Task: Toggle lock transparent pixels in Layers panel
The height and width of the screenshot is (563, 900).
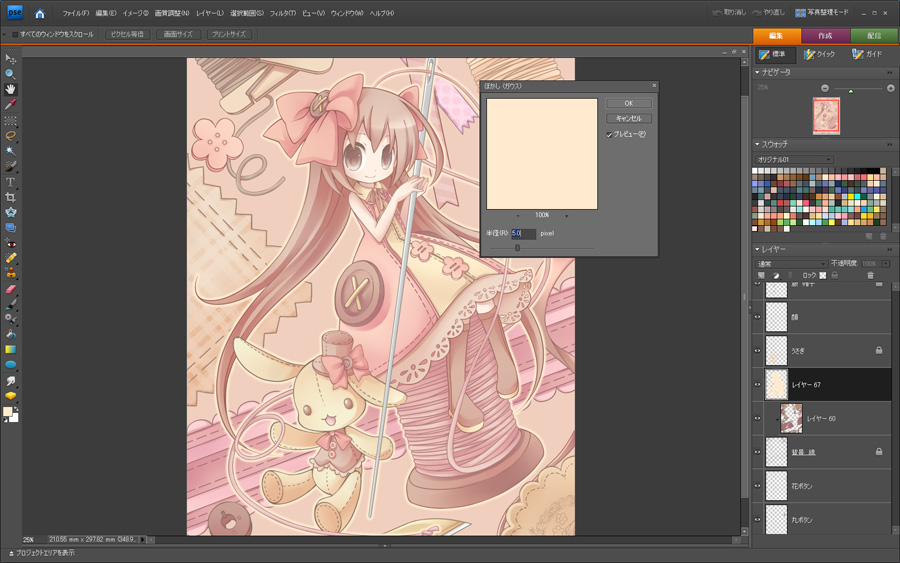Action: tap(823, 275)
